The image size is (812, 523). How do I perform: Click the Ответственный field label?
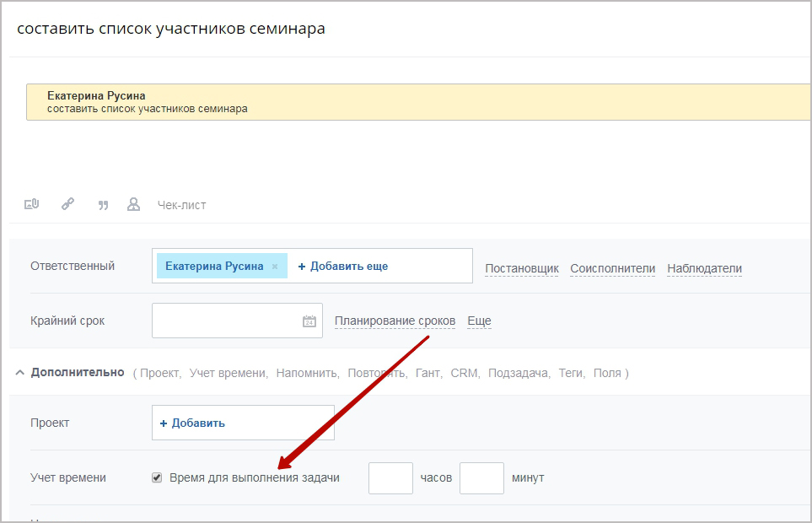click(73, 267)
